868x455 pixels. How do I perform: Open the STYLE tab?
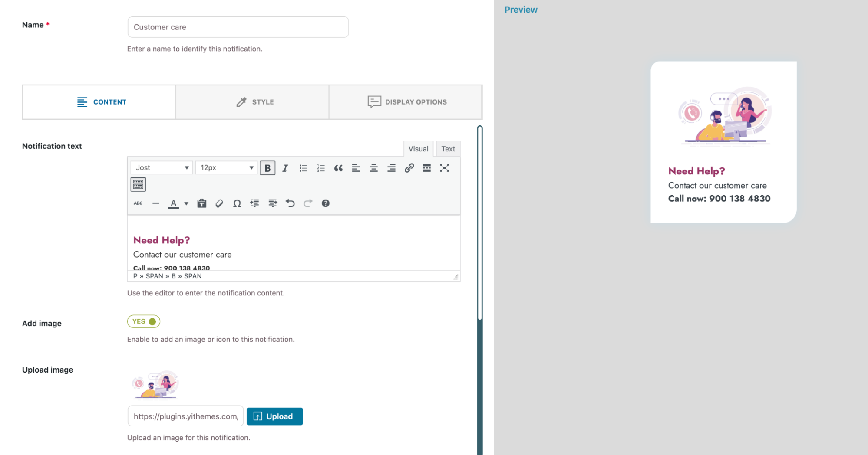click(252, 102)
